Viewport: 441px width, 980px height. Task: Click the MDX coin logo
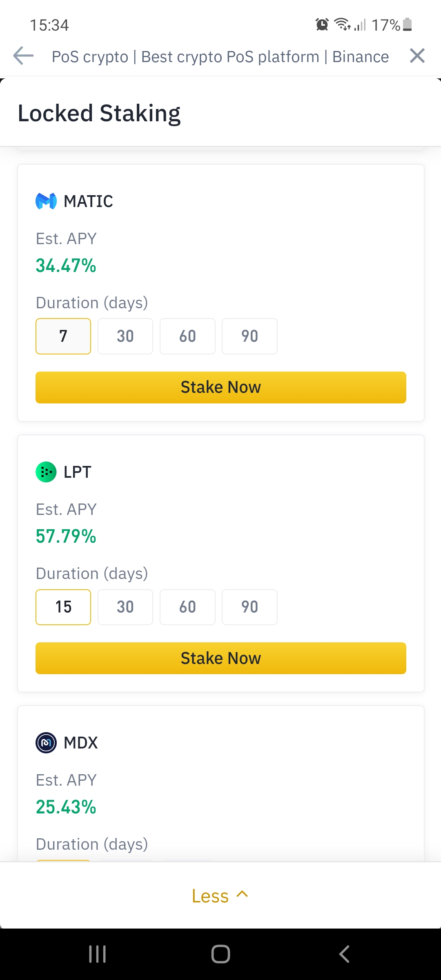[46, 743]
